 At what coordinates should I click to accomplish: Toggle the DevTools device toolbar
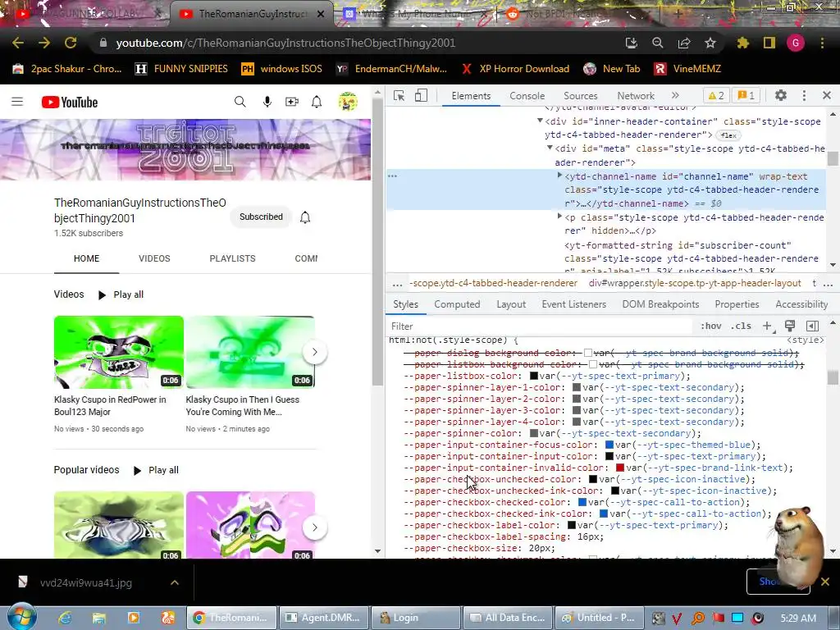pyautogui.click(x=421, y=96)
